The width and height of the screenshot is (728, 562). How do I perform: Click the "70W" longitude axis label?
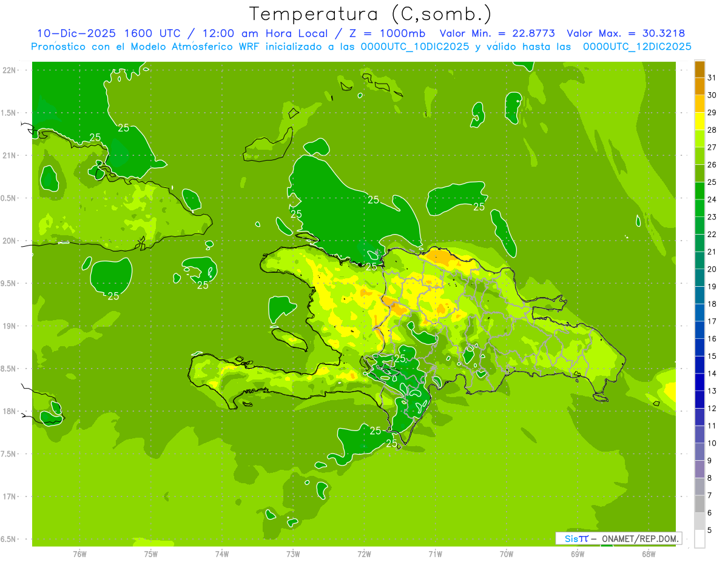506,554
